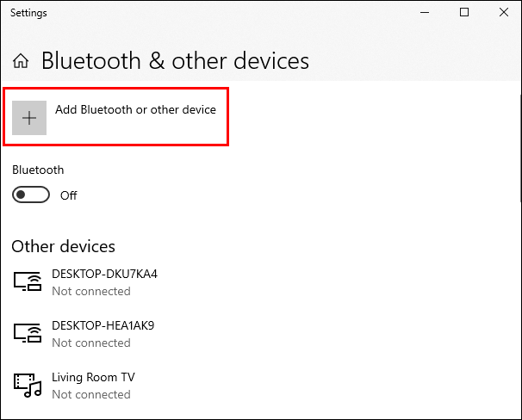
Task: Minimize the Settings window
Action: [425, 13]
